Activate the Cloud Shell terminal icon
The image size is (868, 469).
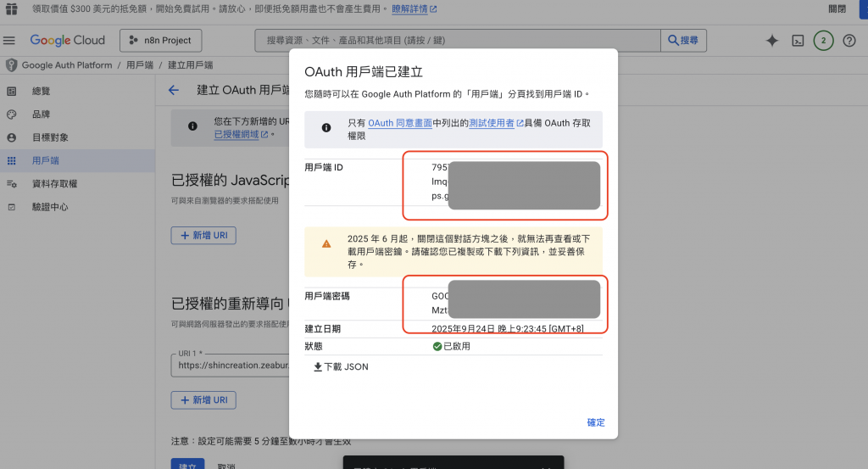[798, 41]
